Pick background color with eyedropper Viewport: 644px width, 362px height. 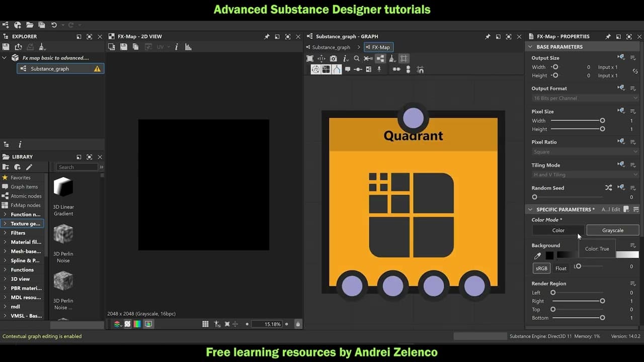click(537, 255)
